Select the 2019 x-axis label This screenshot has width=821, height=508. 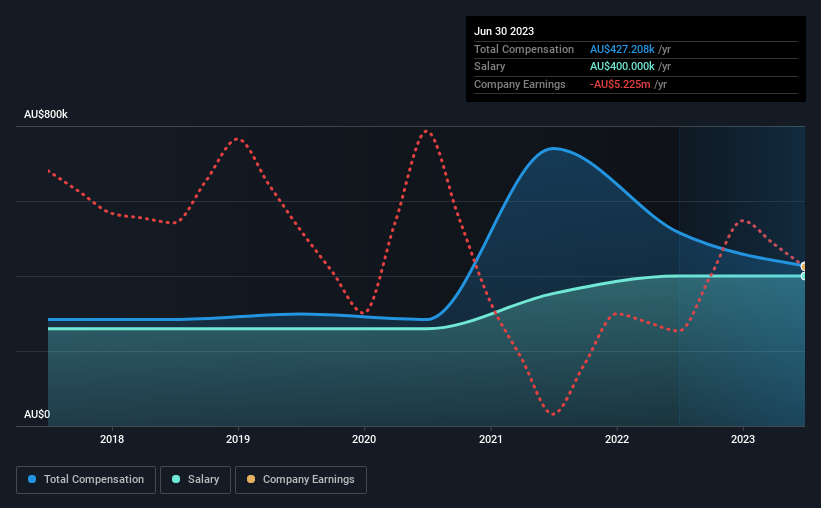pos(238,439)
